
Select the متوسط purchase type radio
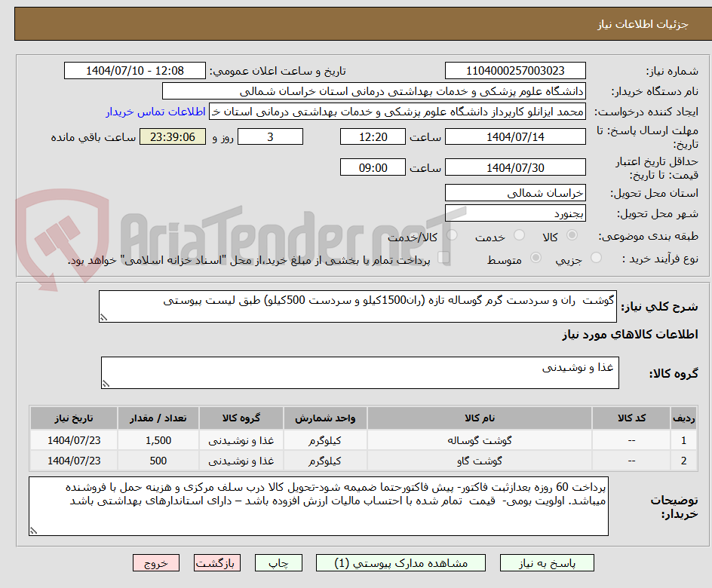coord(536,256)
